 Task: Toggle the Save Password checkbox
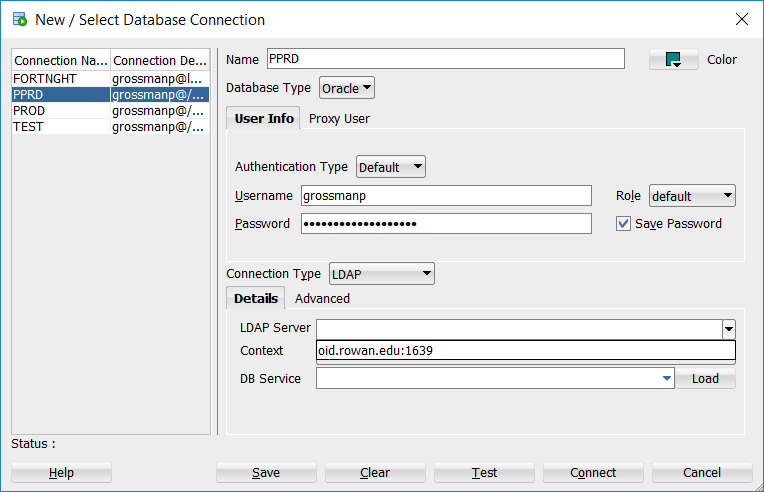point(624,224)
